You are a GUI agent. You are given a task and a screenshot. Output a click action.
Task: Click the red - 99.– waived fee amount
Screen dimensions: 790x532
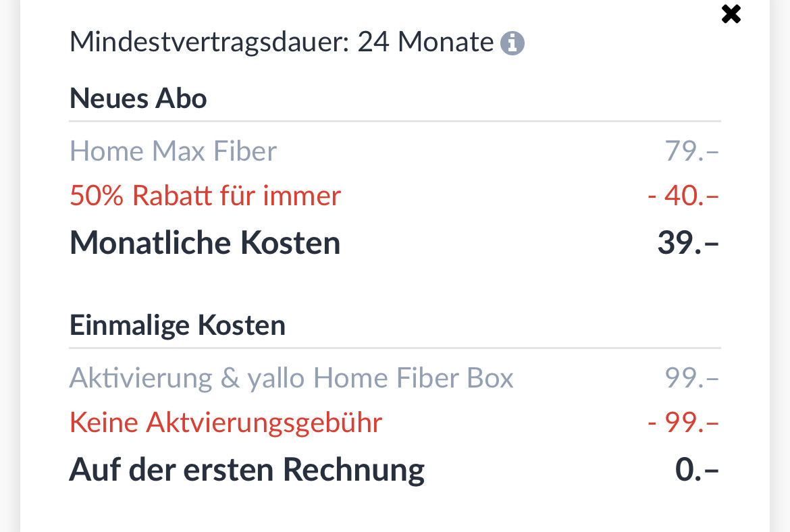[683, 423]
